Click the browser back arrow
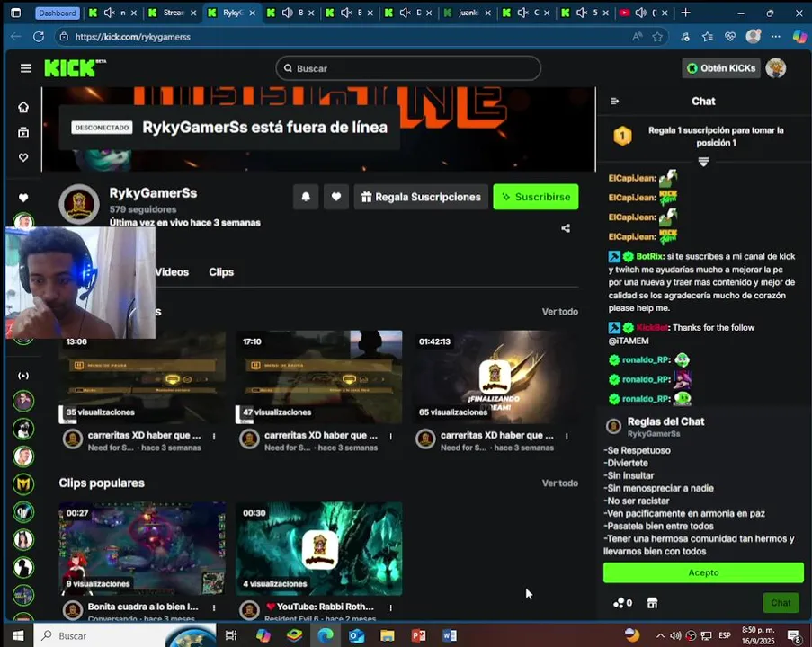812x647 pixels. tap(15, 37)
